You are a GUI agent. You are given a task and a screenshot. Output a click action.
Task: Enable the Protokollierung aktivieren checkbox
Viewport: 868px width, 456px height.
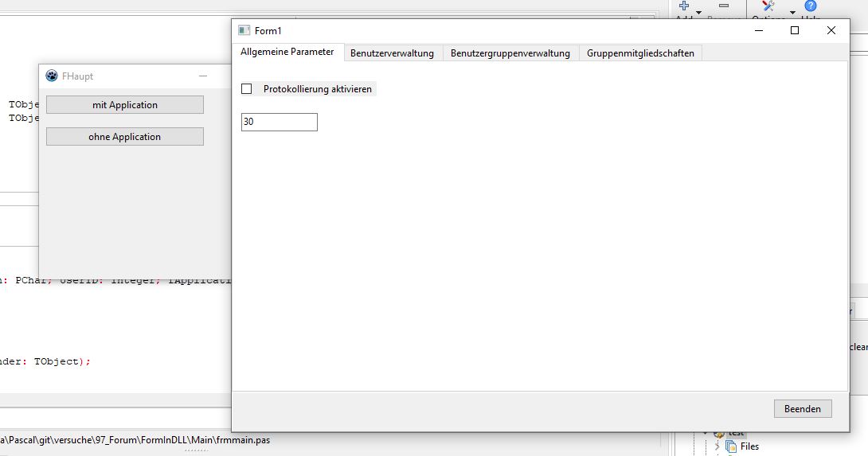click(247, 89)
